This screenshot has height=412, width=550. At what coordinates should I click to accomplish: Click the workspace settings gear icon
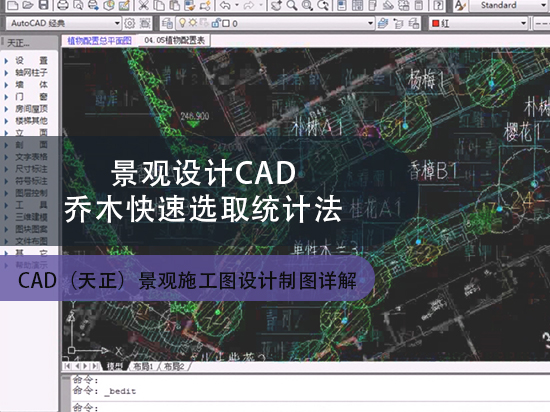click(129, 23)
